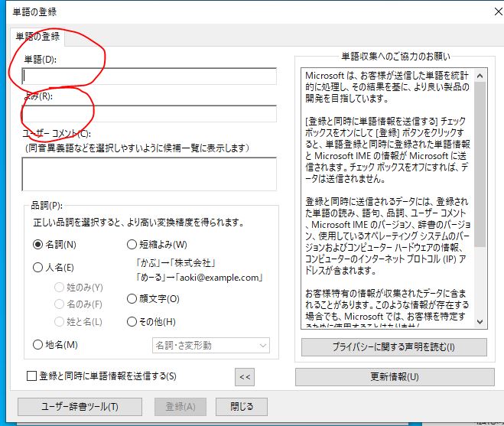Enable 登録と同時に単語情報を送信する checkbox

click(31, 376)
